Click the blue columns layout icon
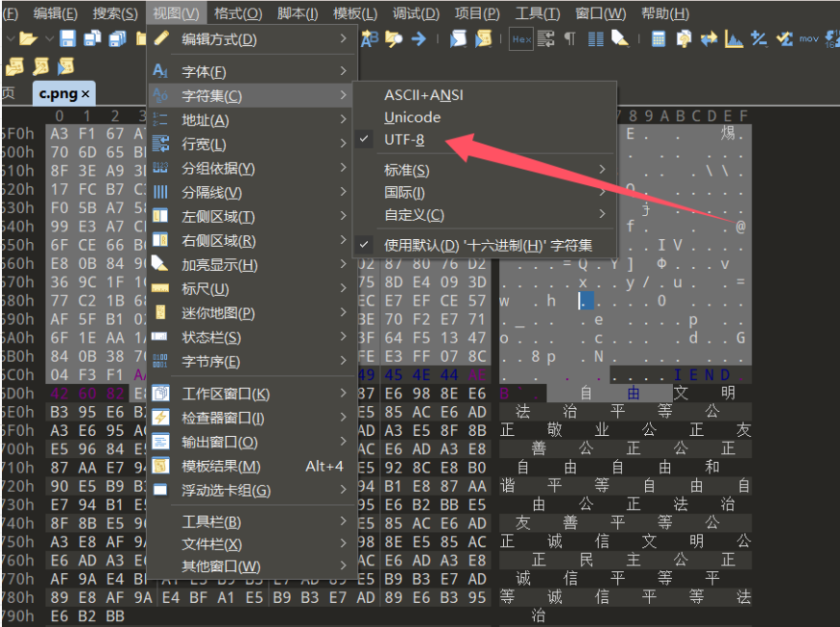The height and width of the screenshot is (627, 840). coord(596,38)
